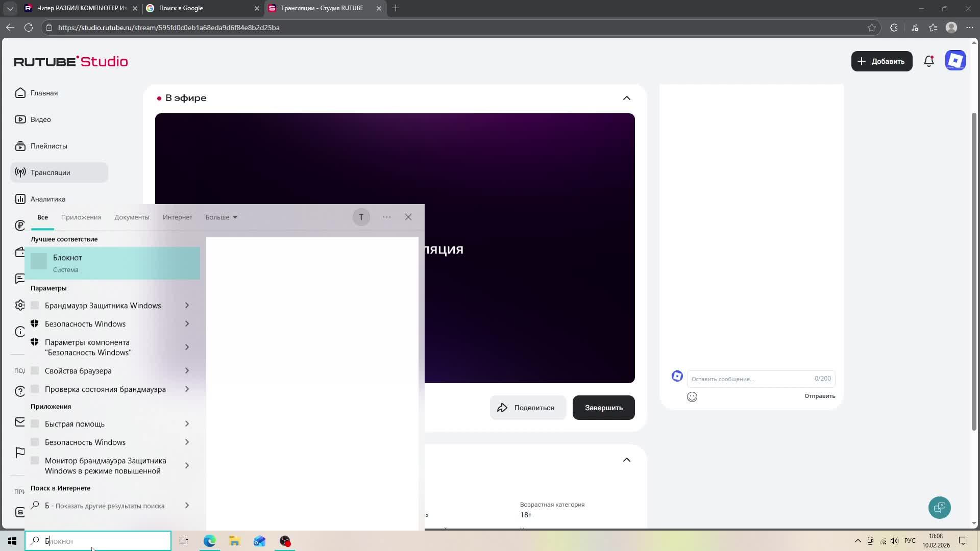Launch File Explorer from the taskbar

coord(234,541)
